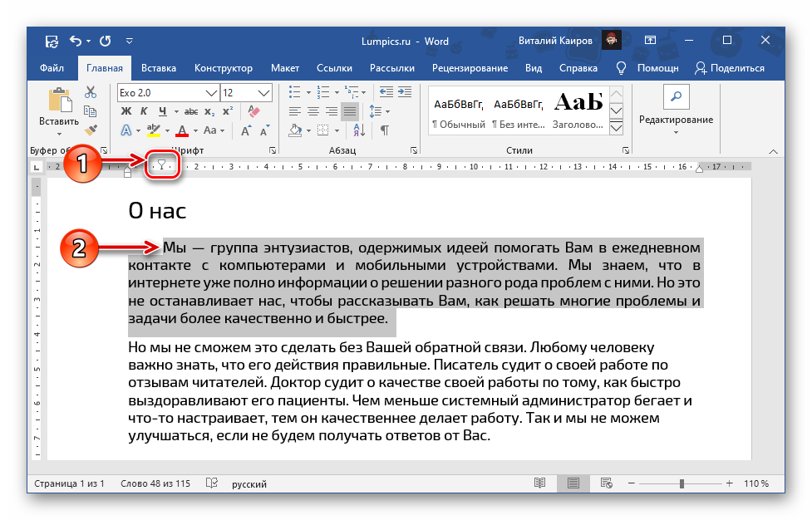Enable justified paragraph alignment
Image resolution: width=812 pixels, height=520 pixels.
coord(350,110)
